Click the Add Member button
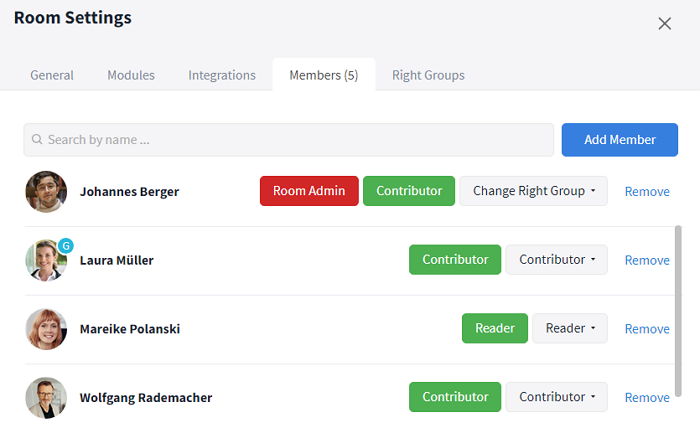This screenshot has width=700, height=433. click(620, 140)
